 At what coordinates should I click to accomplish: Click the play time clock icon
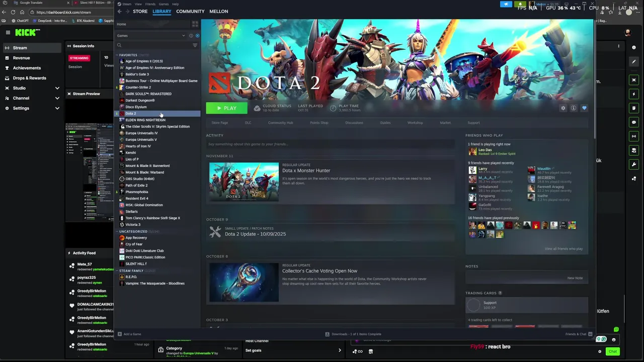[x=333, y=108]
